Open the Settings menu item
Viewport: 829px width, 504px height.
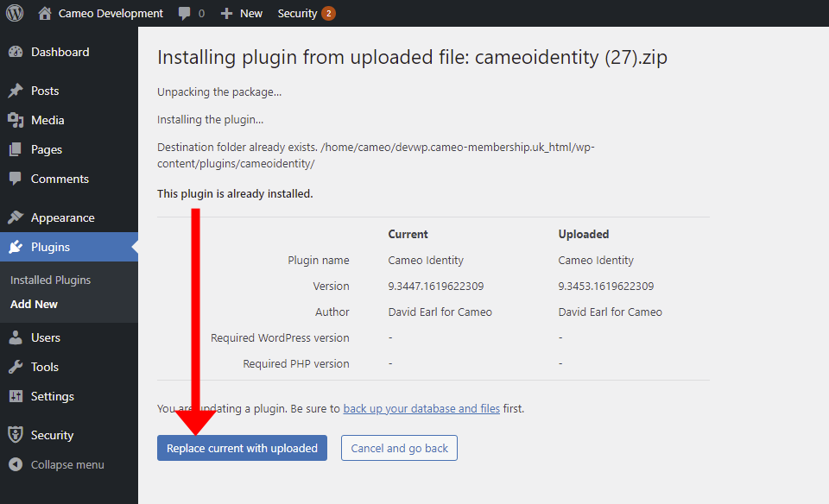click(53, 396)
